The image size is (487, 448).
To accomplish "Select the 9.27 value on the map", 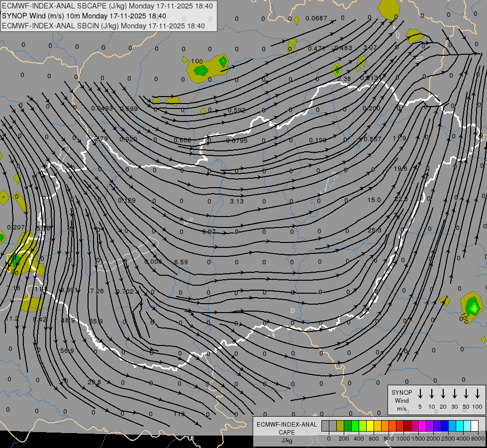I will (209, 231).
